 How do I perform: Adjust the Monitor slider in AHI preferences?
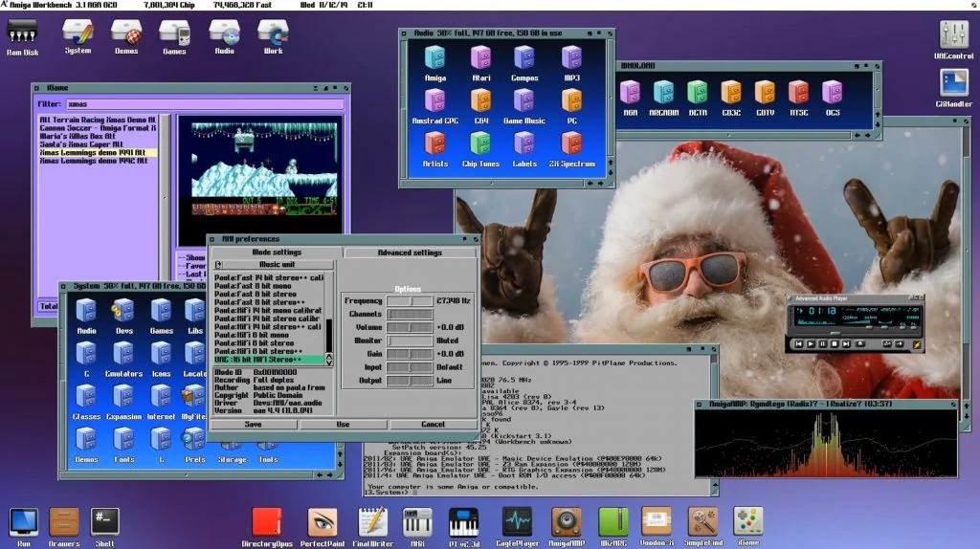point(410,341)
